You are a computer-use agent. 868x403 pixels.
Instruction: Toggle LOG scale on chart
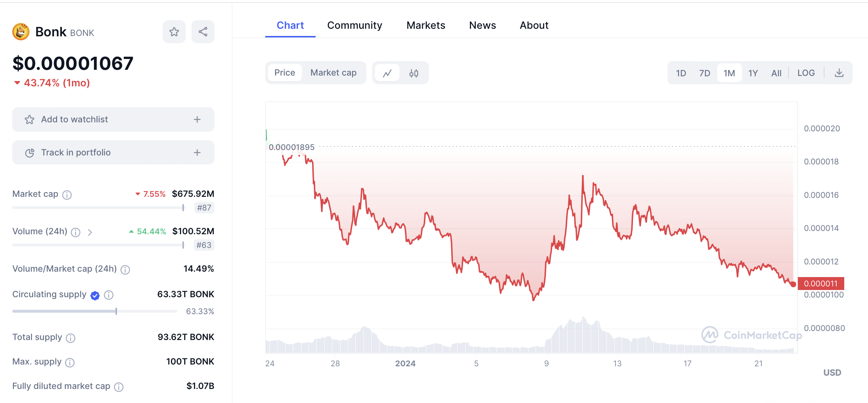pos(806,73)
